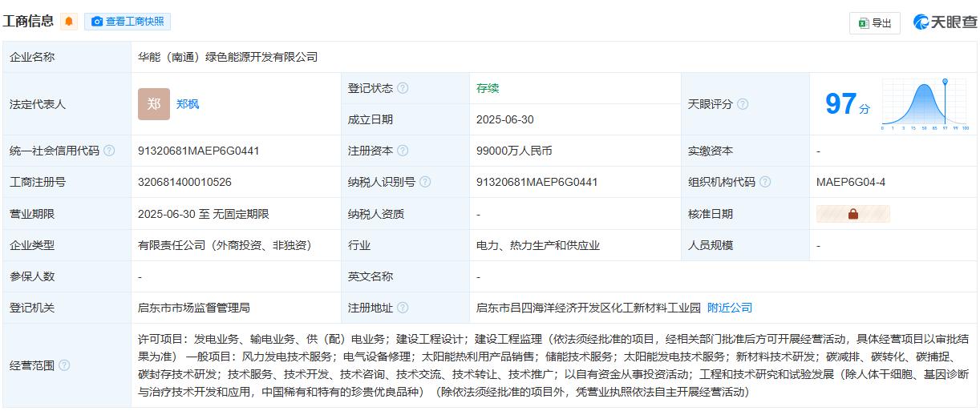Open legal representative 郑枫 link

pos(188,104)
